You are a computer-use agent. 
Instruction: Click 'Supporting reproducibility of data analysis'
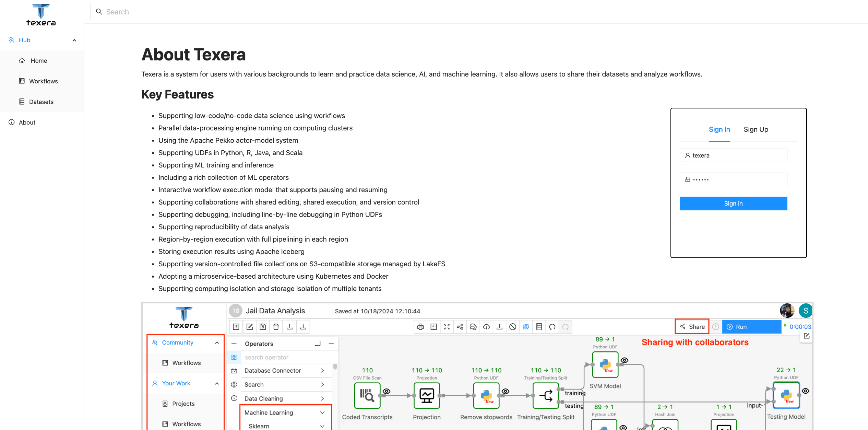point(224,227)
